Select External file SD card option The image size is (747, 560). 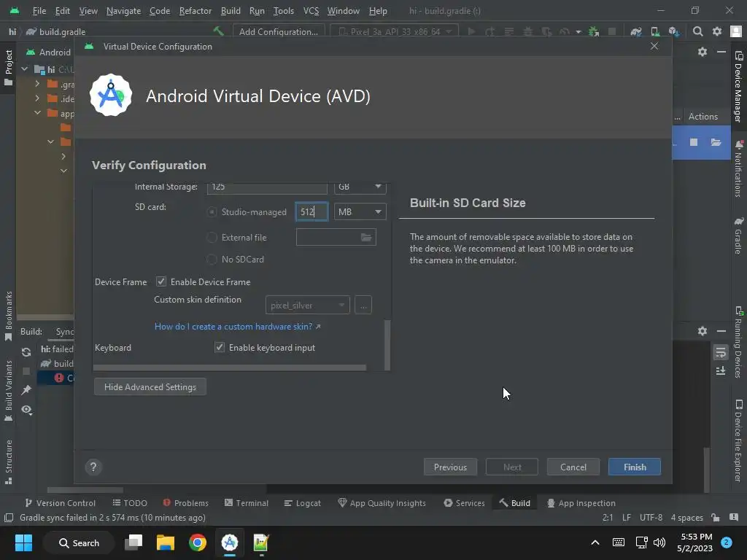click(x=212, y=237)
